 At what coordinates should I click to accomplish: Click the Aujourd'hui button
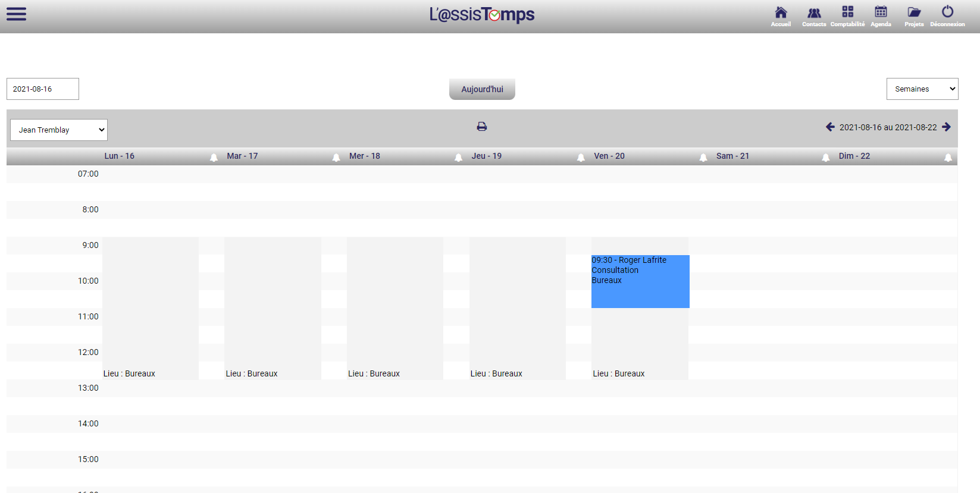click(x=482, y=89)
